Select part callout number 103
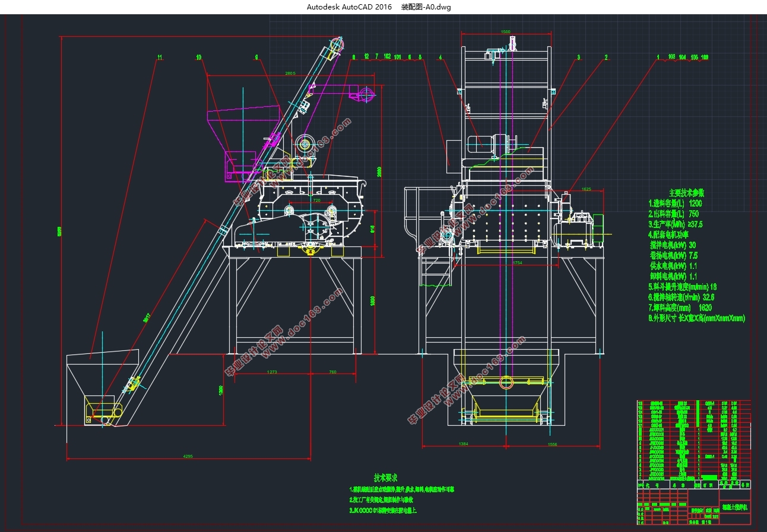767x532 pixels. [x=671, y=58]
